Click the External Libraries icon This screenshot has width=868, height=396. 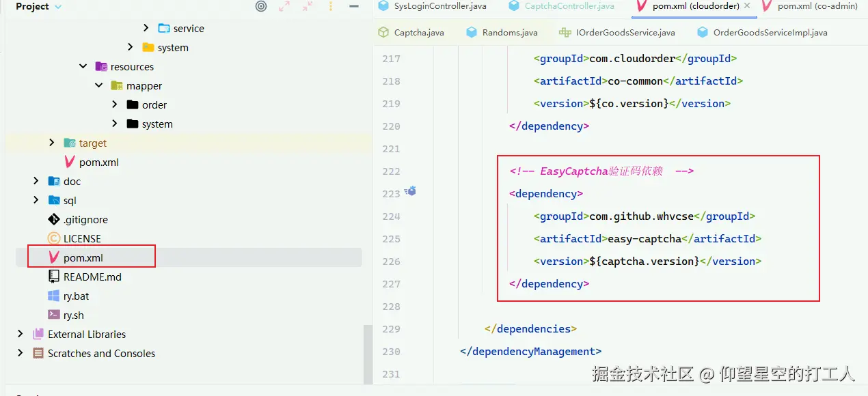click(x=38, y=334)
